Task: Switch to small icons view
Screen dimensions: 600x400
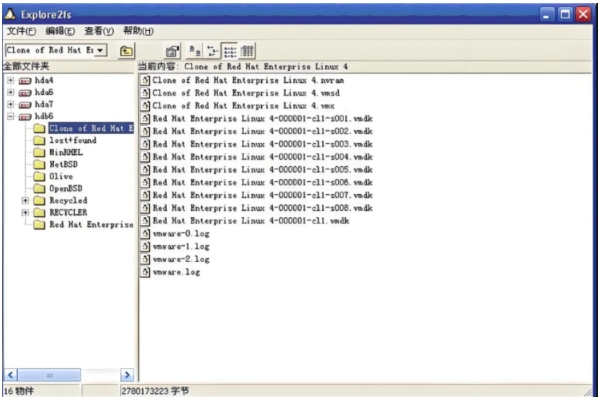Action: coord(213,50)
